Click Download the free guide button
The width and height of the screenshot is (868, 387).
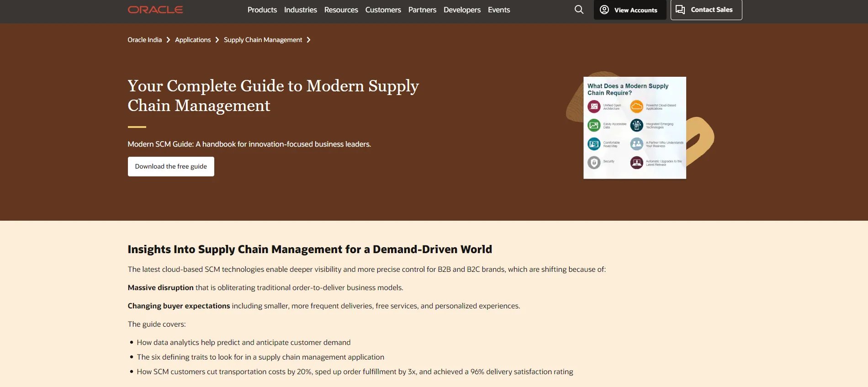point(171,166)
